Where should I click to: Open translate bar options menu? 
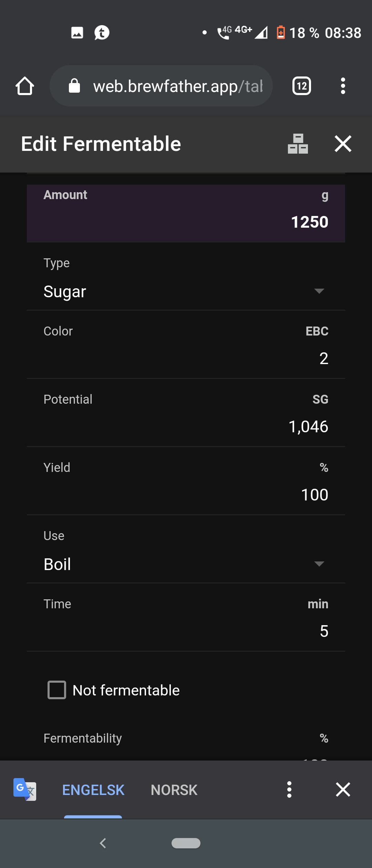click(289, 789)
